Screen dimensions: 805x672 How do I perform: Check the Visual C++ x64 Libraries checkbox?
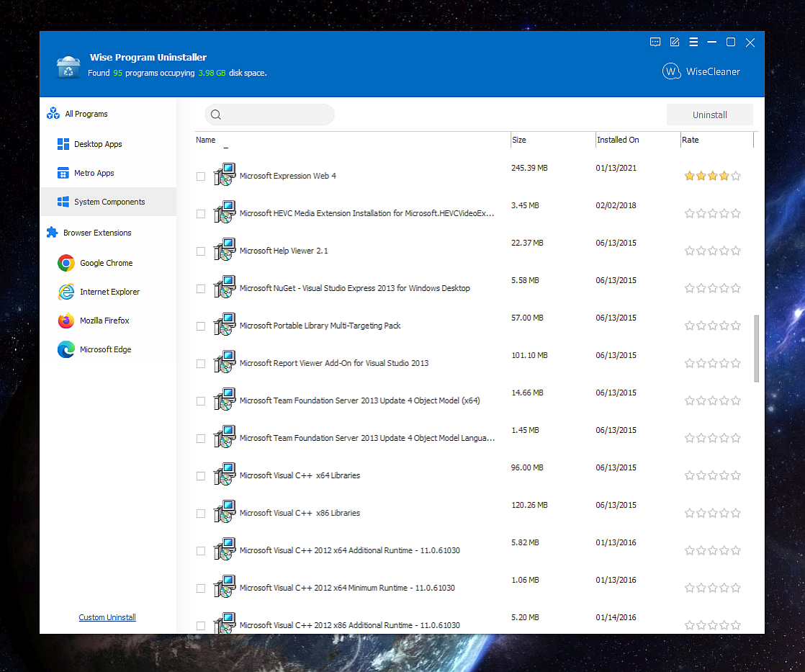click(x=201, y=476)
